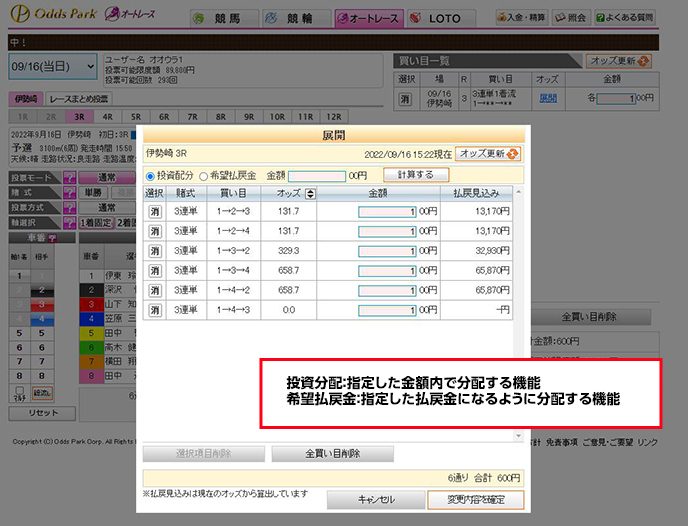Click オッズ更新 in 展開 dialog
Viewport: 688px width, 526px height.
tap(488, 154)
